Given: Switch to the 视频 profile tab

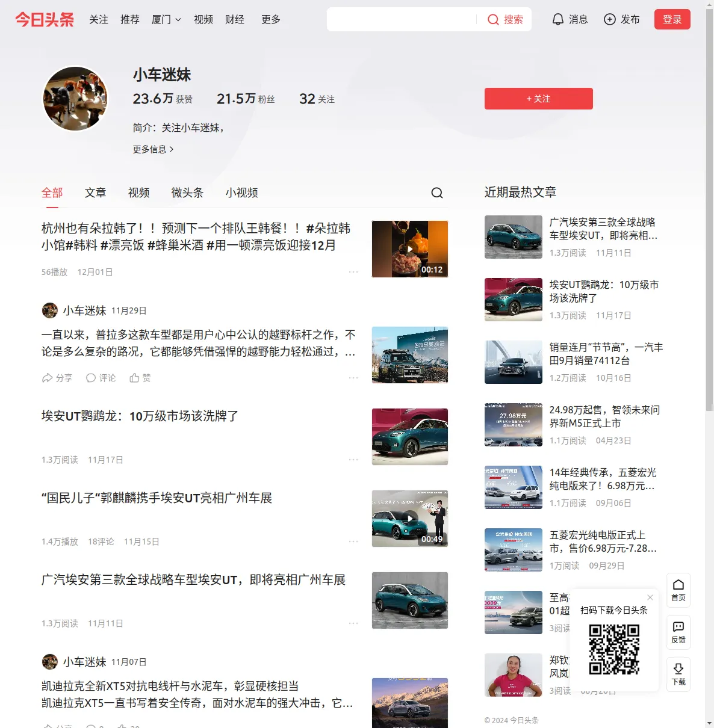Looking at the screenshot, I should click(x=139, y=193).
